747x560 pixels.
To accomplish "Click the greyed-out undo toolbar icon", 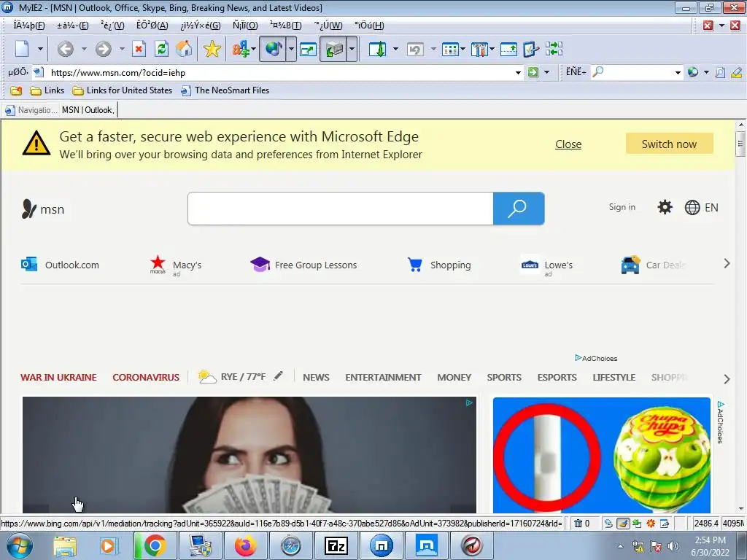I will click(x=415, y=49).
